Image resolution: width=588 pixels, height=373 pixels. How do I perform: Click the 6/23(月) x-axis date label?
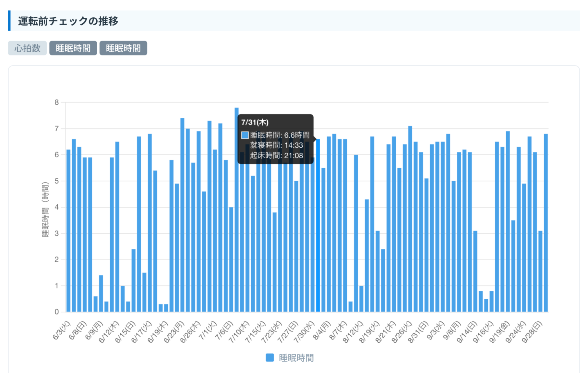tap(174, 332)
